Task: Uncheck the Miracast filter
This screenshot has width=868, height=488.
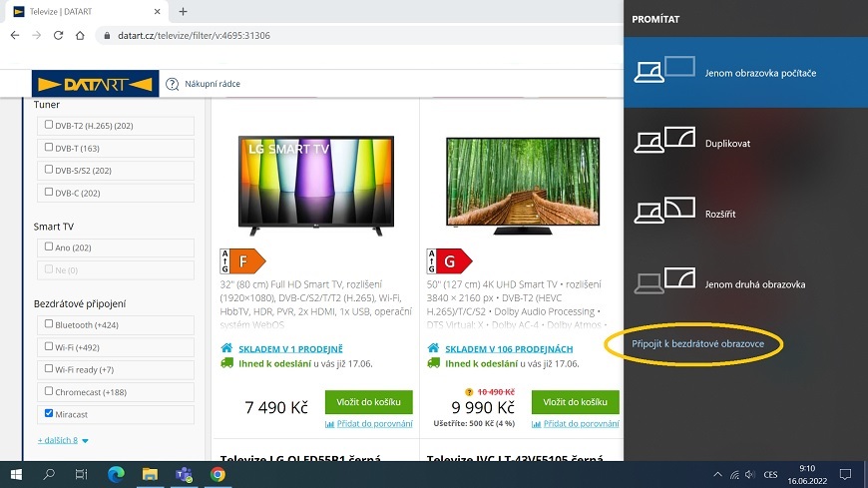Action: pos(49,413)
